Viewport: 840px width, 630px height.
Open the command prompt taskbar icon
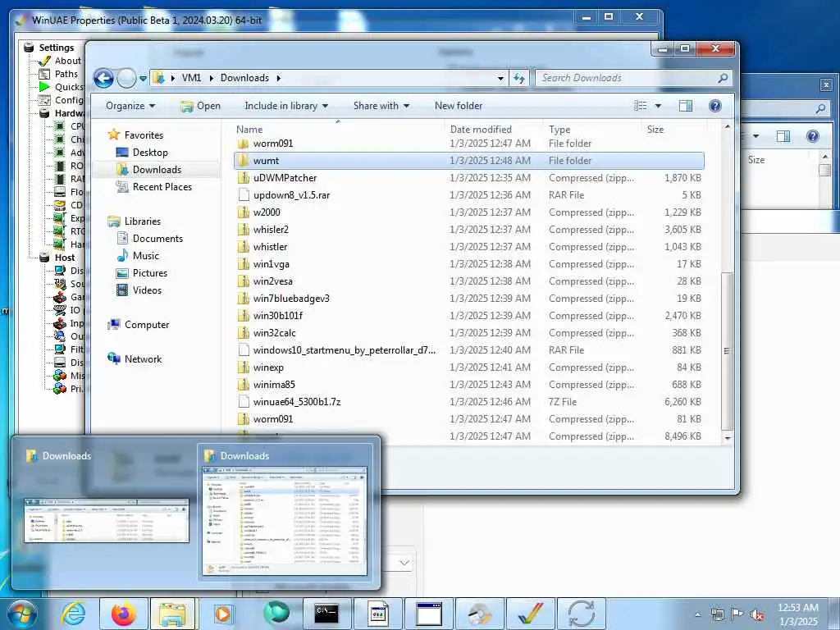(x=326, y=614)
